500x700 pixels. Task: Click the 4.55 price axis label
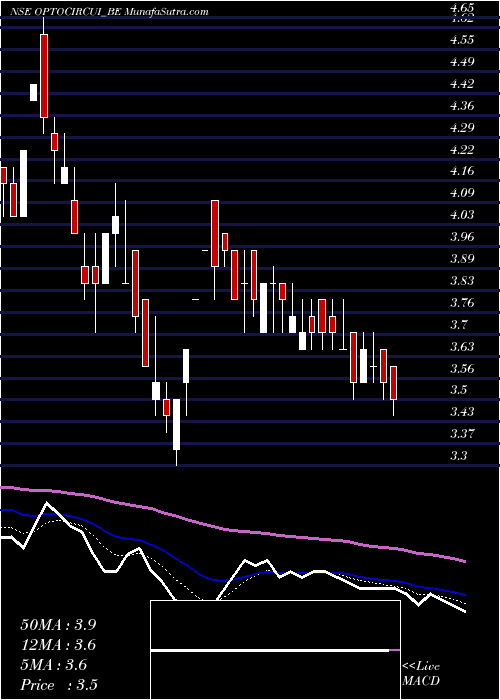(x=462, y=40)
